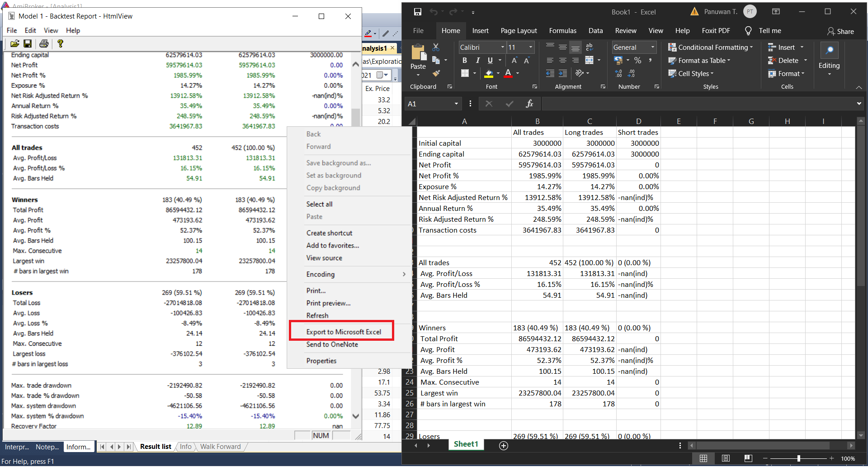Image resolution: width=868 pixels, height=467 pixels.
Task: Switch to Page Break Preview in Excel status bar
Action: point(748,458)
